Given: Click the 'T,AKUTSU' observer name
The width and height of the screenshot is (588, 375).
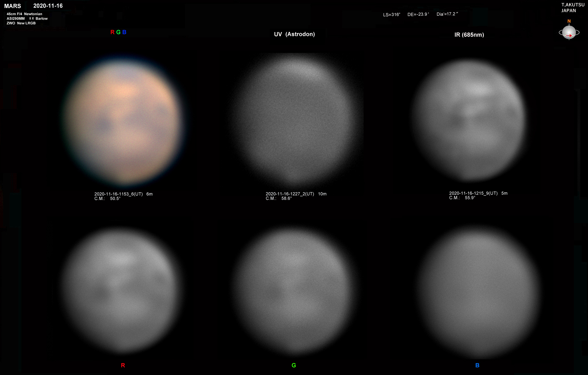Looking at the screenshot, I should point(573,5).
